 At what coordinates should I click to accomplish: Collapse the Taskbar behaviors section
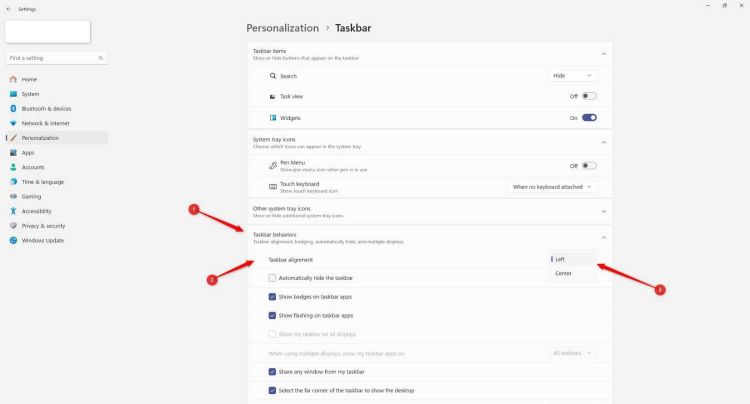[604, 237]
